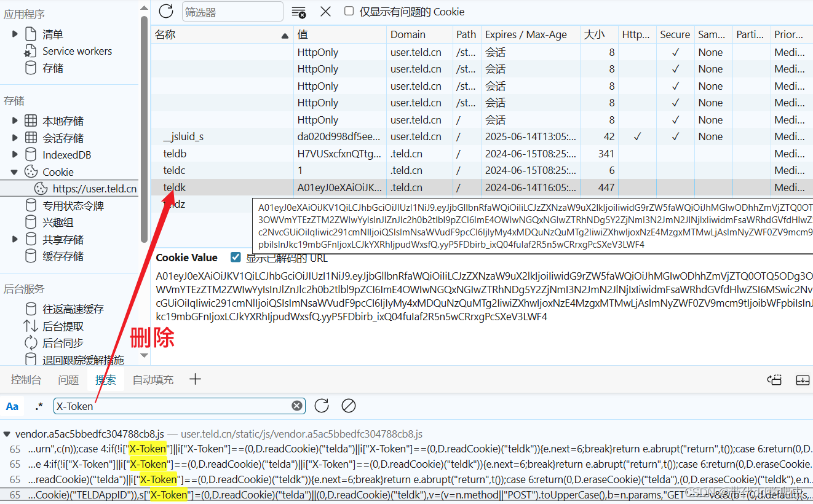
Task: Select the teldb cookie row
Action: (x=482, y=154)
